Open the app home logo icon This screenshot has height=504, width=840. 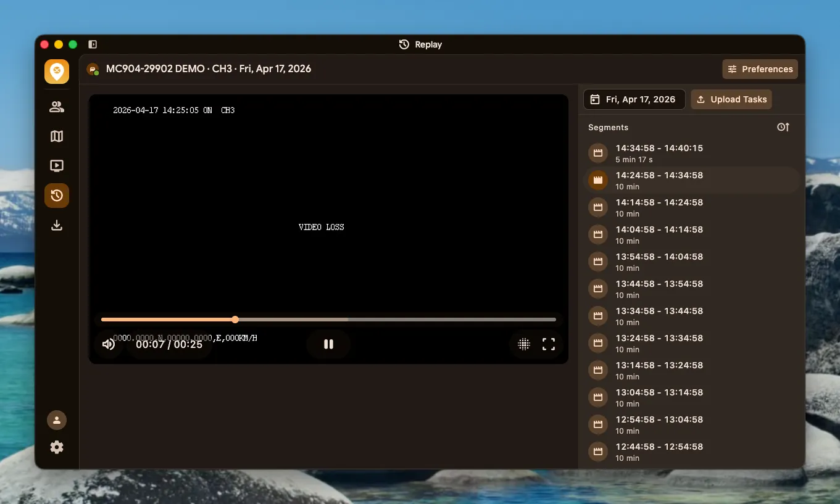[57, 72]
